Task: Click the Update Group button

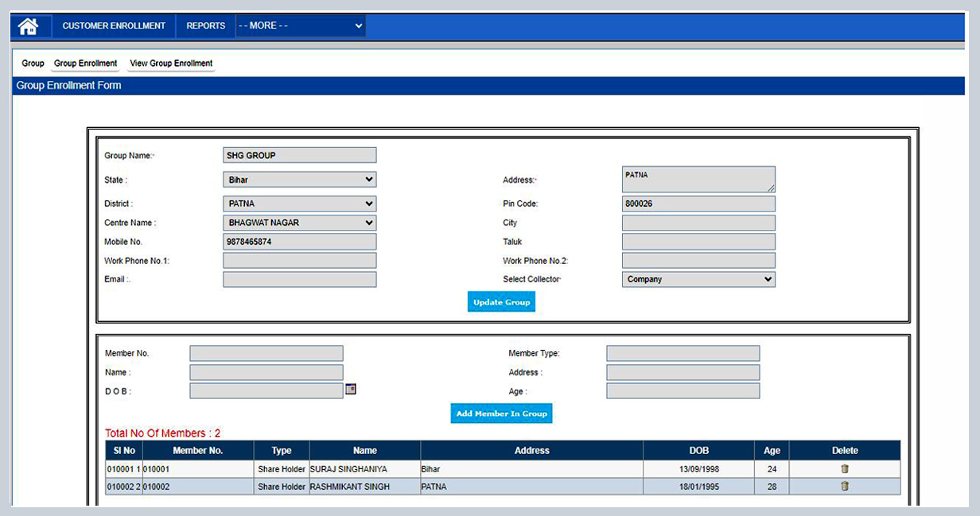Action: pos(500,301)
